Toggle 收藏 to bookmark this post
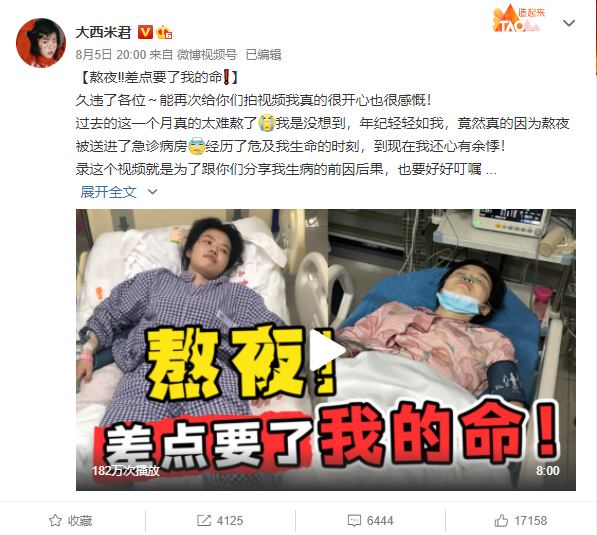The height and width of the screenshot is (535, 597). coord(71,521)
